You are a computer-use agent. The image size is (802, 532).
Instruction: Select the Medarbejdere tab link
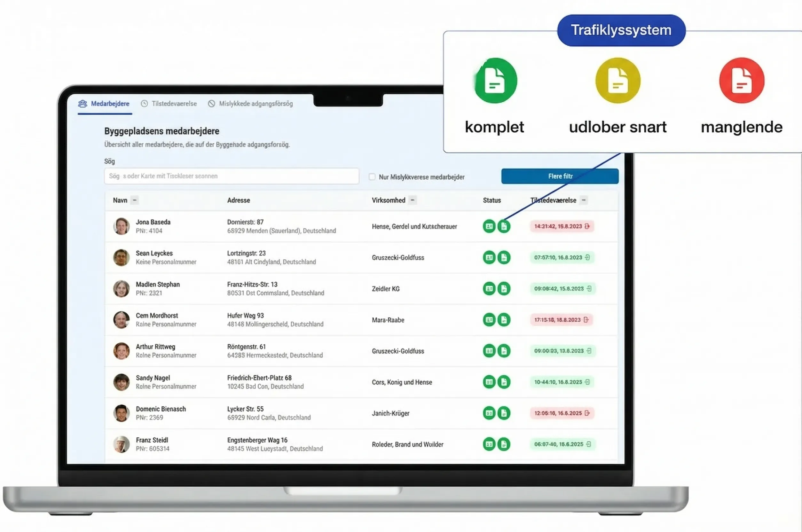click(x=105, y=104)
